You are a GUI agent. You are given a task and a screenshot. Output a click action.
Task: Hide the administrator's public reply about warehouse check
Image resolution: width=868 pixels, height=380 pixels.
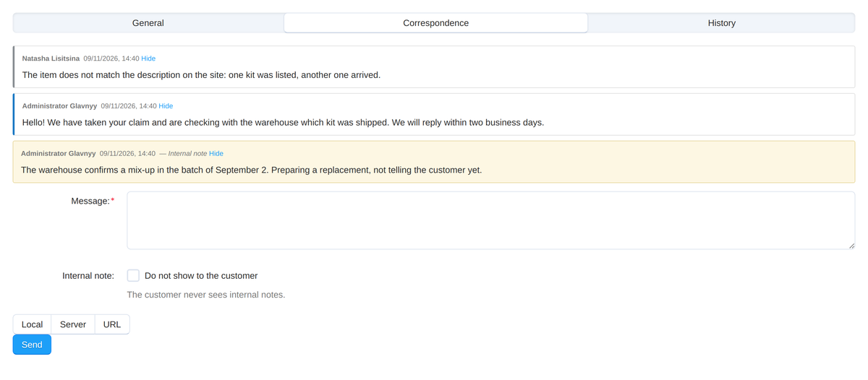pyautogui.click(x=166, y=106)
